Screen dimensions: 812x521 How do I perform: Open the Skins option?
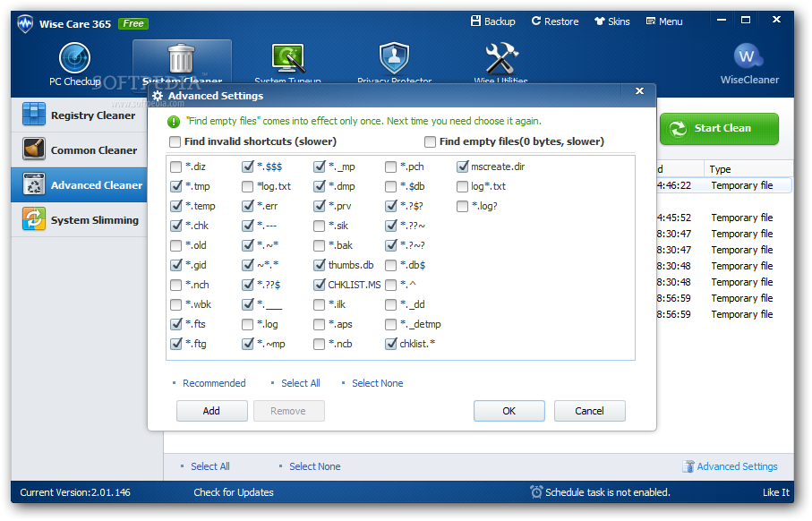point(612,21)
